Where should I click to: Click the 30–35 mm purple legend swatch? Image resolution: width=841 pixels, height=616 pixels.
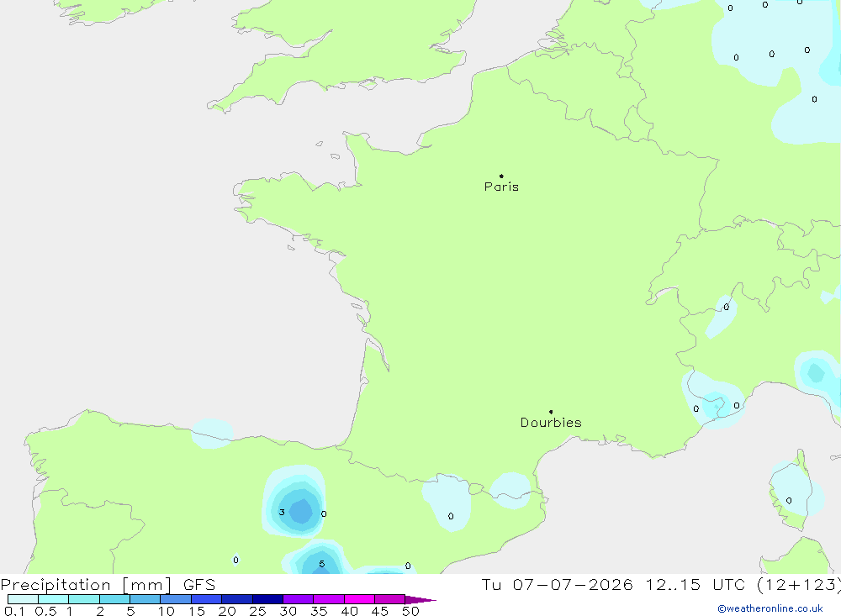coord(299,599)
